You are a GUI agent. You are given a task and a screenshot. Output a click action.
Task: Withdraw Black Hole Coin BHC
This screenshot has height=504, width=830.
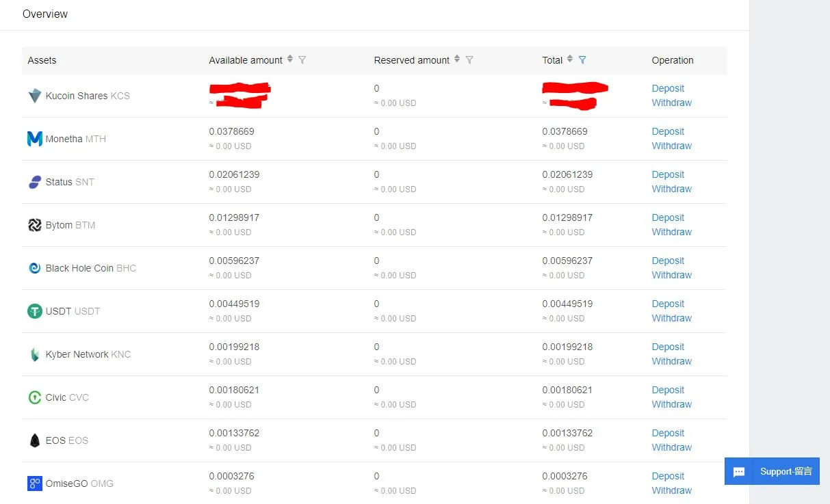tap(672, 275)
